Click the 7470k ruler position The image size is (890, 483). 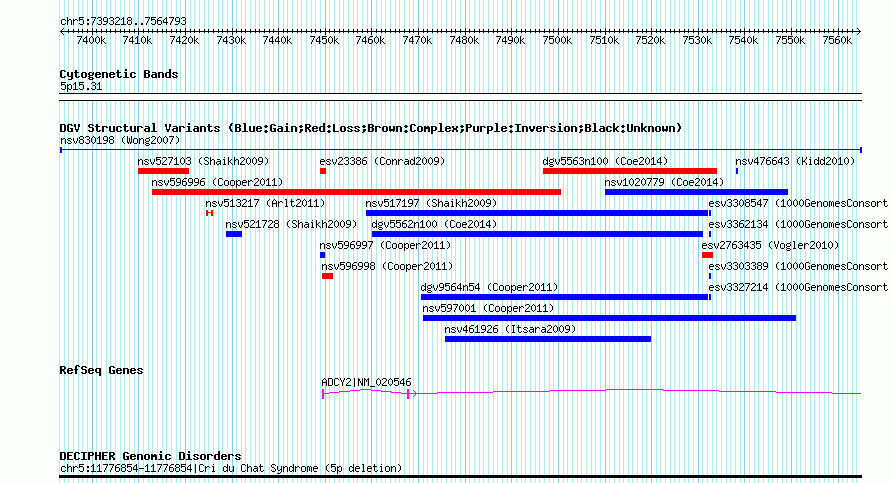pos(417,40)
